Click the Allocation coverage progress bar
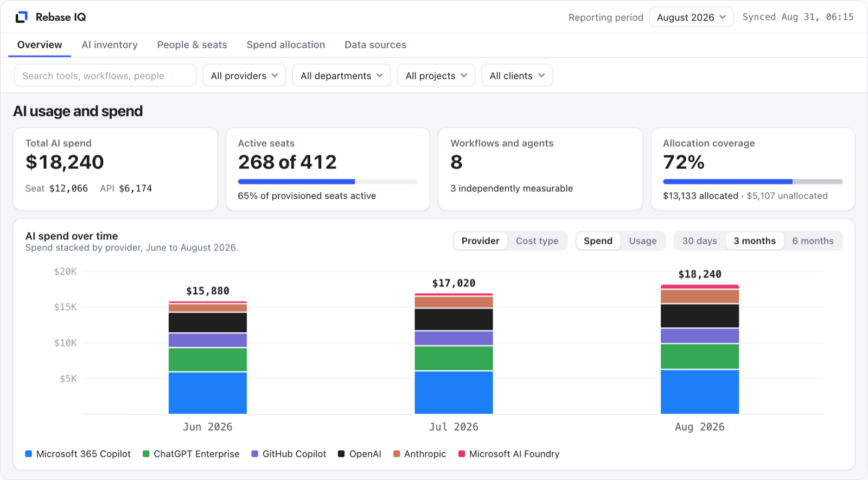868x480 pixels. pyautogui.click(x=752, y=182)
